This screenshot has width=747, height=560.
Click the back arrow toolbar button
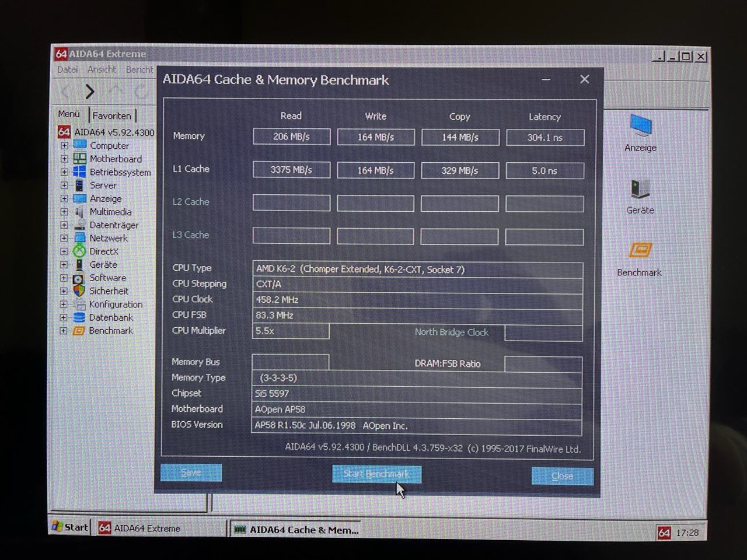(65, 92)
